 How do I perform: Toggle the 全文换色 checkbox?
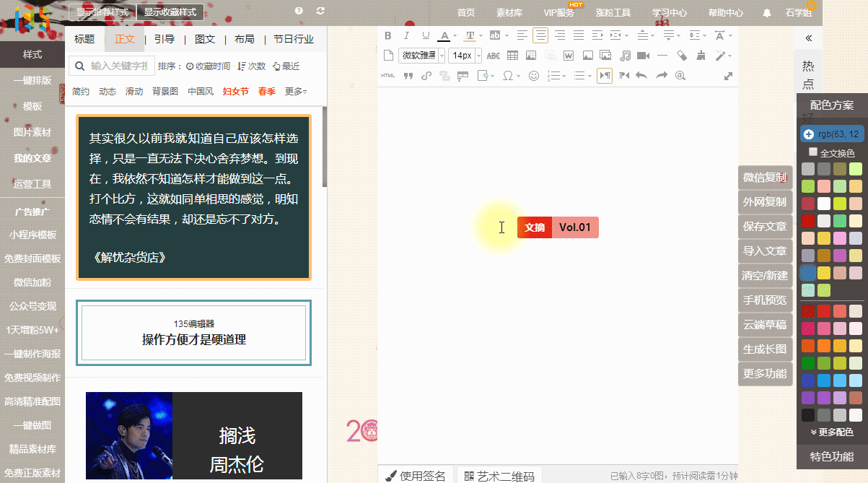click(813, 152)
